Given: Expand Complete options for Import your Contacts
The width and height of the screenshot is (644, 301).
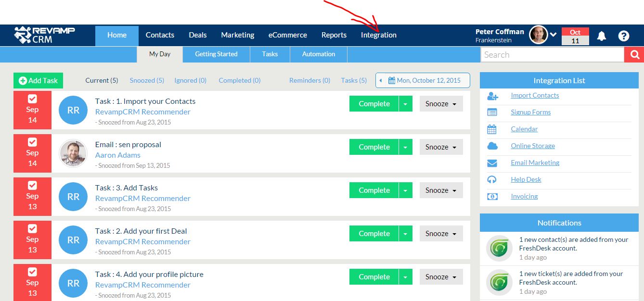Looking at the screenshot, I should 406,103.
